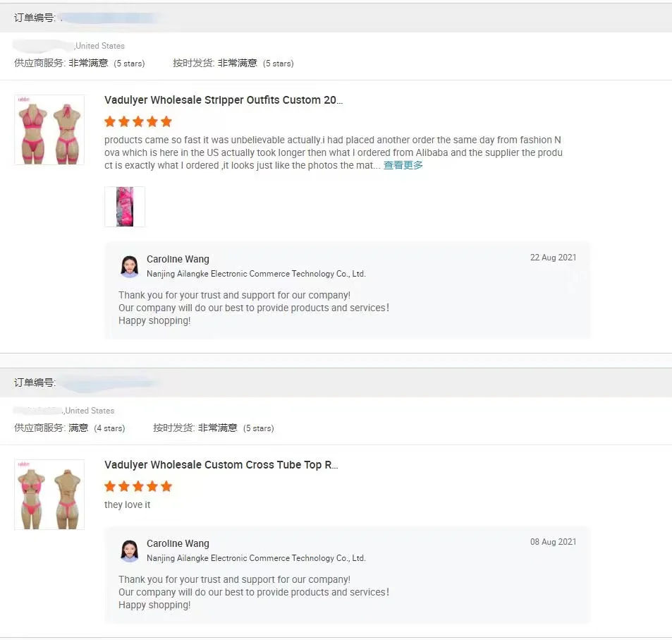
Task: Expand the review with 查看更多 link
Action: tap(403, 165)
